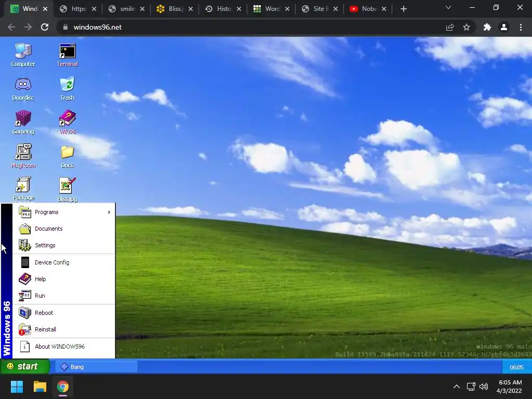
Task: Open the Windows clock and date 6:05 AM
Action: [x=510, y=387]
